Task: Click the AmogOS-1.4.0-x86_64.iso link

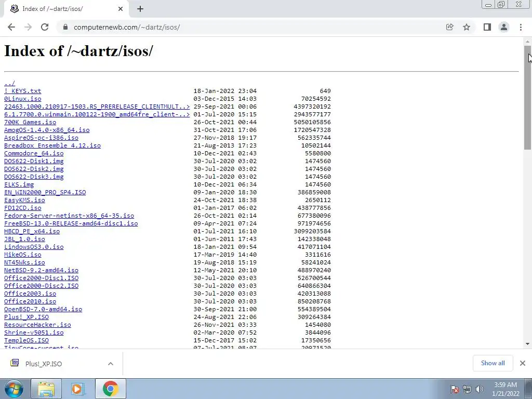Action: (x=47, y=130)
